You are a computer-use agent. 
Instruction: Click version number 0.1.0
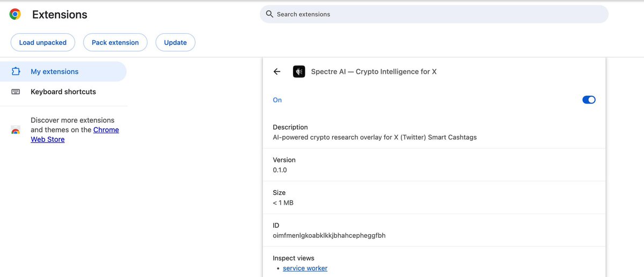click(280, 170)
